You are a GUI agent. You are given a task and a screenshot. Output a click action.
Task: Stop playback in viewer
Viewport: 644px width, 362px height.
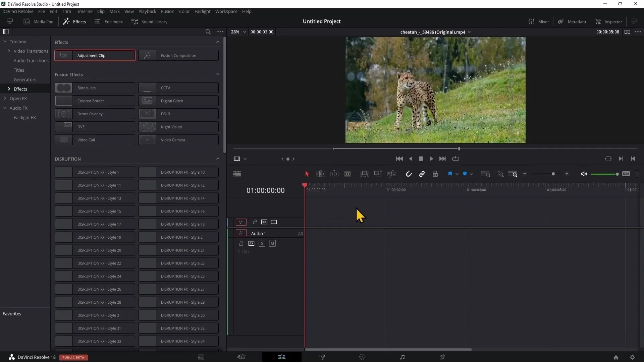[421, 159]
